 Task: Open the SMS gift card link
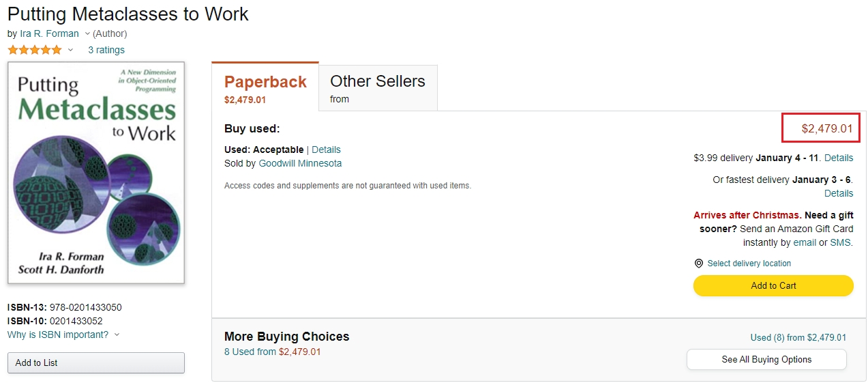[x=840, y=242]
